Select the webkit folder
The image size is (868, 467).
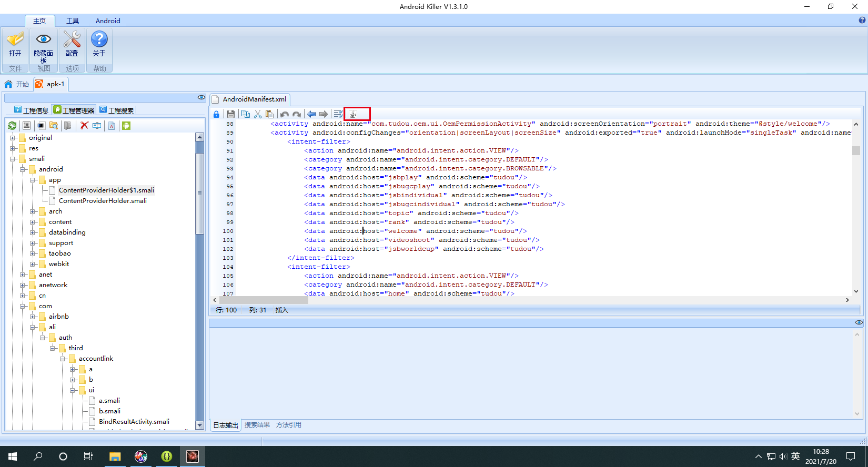pos(59,264)
